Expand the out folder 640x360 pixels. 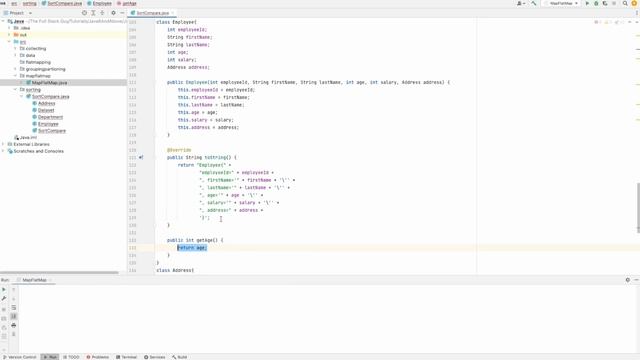pos(9,35)
